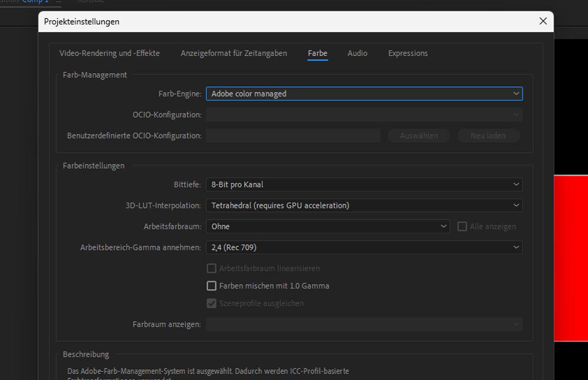Uncheck the Szeneprofile ausgleichen checkbox
Screen dimensions: 588x380
[211, 303]
